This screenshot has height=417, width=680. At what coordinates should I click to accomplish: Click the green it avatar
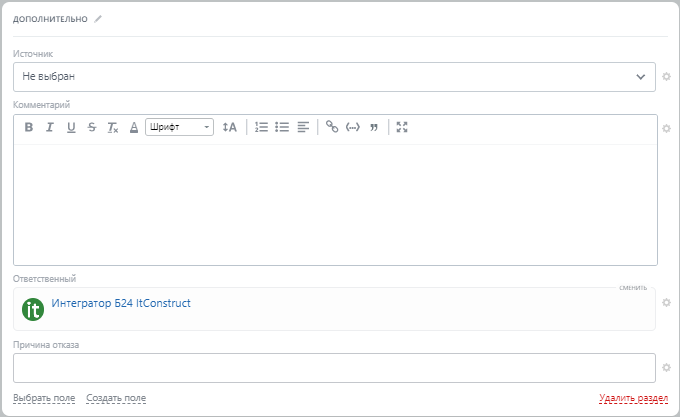tap(33, 309)
